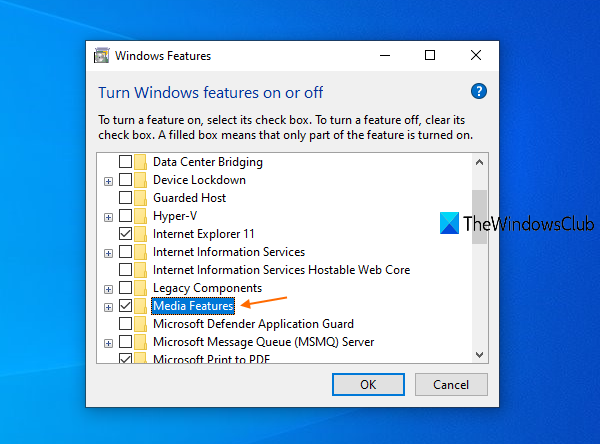The height and width of the screenshot is (444, 600).
Task: Close the Windows Features dialog
Action: [x=476, y=56]
